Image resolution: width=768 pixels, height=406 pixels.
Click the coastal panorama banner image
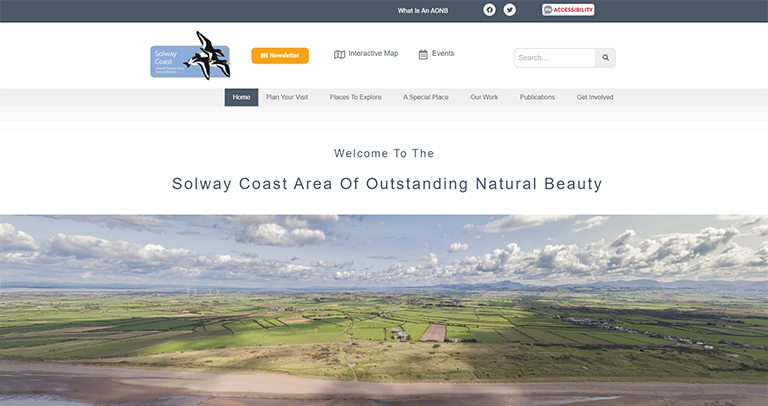tap(384, 310)
